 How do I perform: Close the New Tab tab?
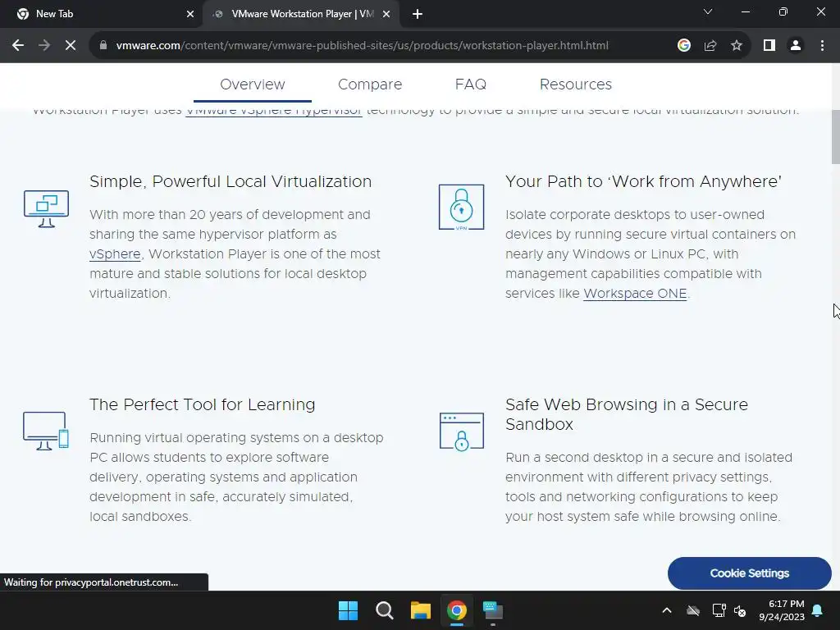click(190, 15)
